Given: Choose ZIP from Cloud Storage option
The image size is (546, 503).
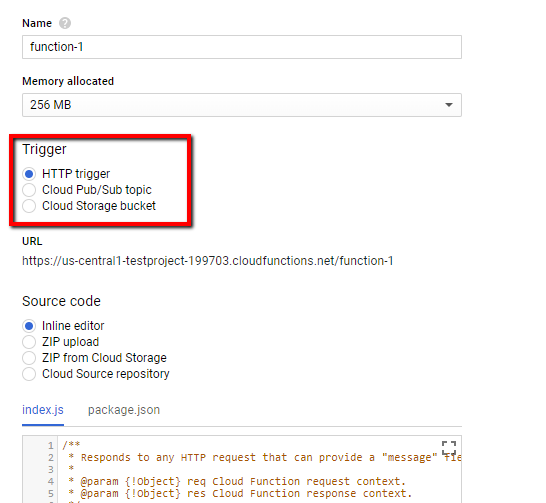Looking at the screenshot, I should point(29,358).
